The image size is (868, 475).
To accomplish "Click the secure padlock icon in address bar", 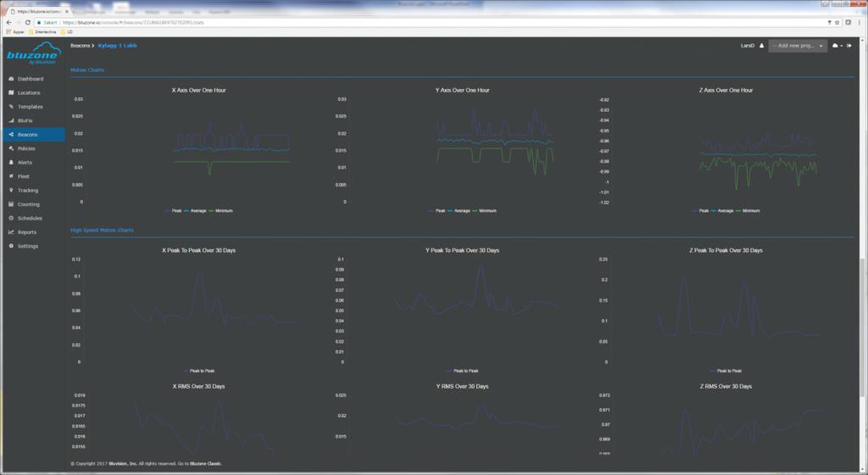I will tap(39, 22).
